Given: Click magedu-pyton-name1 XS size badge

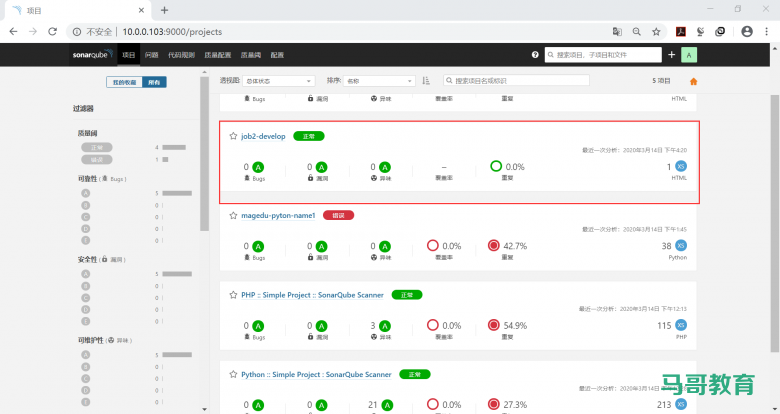Looking at the screenshot, I should click(x=681, y=245).
